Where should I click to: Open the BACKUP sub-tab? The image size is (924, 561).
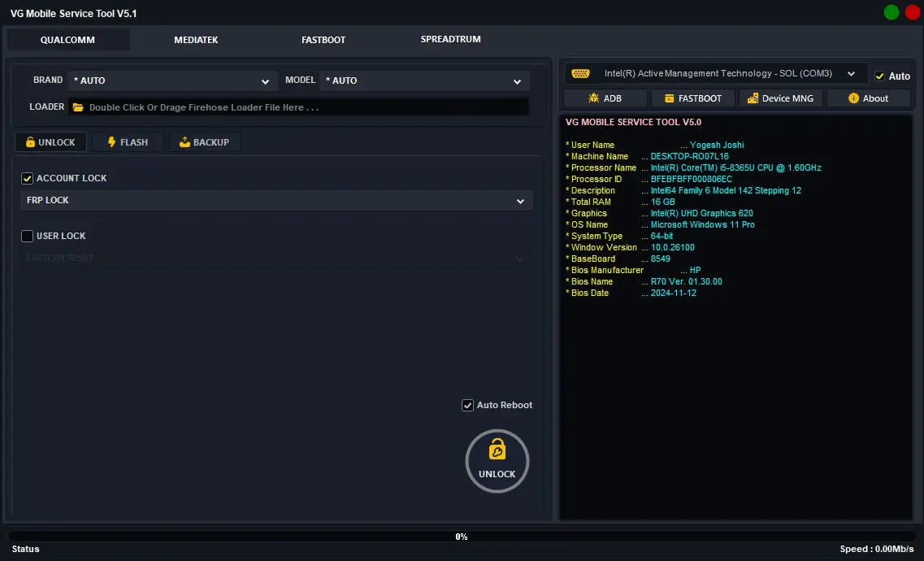(205, 142)
